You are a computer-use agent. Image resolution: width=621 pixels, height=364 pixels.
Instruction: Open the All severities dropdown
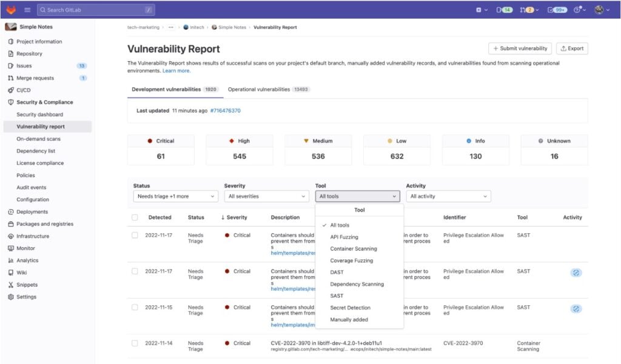click(267, 196)
